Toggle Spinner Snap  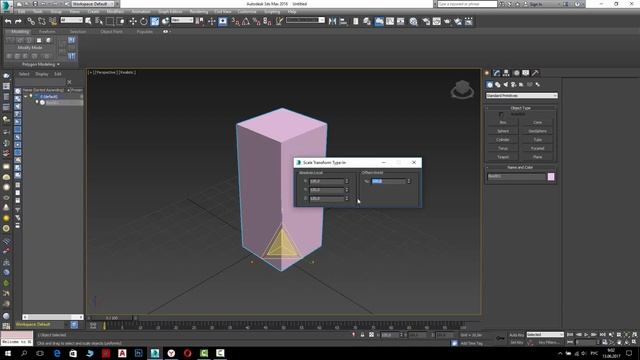267,21
